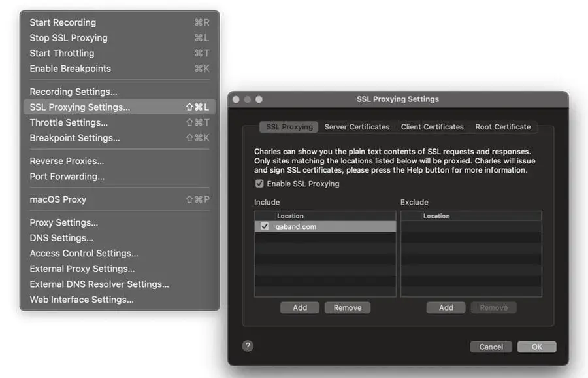Close the SSL Proxying Settings window
This screenshot has height=378, width=588.
[x=237, y=99]
